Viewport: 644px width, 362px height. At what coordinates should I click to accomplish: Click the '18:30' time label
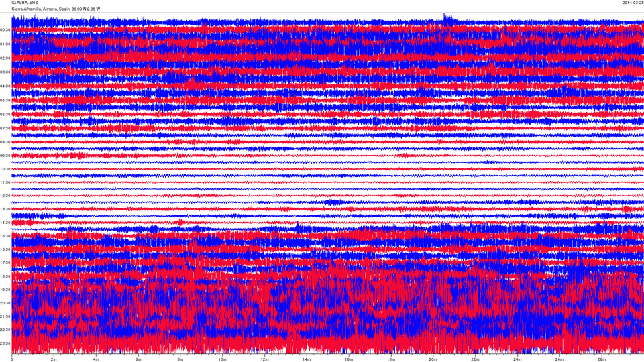[5, 276]
